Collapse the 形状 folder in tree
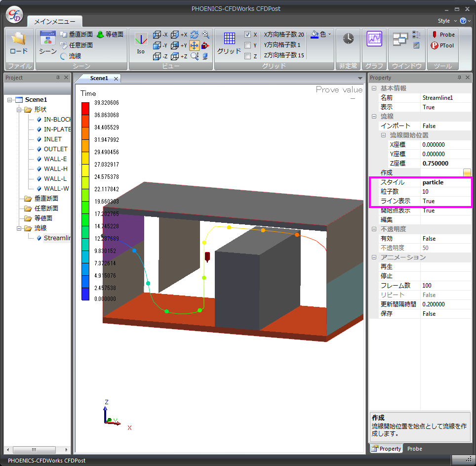This screenshot has width=476, height=466. [x=20, y=110]
